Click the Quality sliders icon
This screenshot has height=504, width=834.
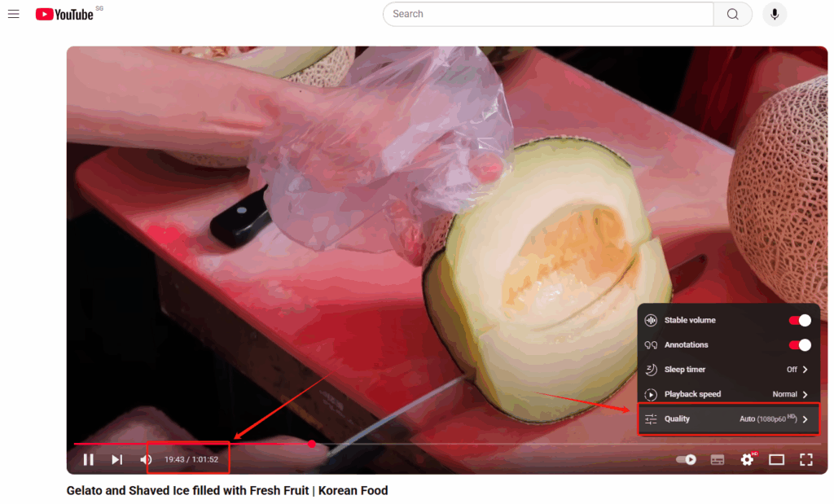(651, 419)
